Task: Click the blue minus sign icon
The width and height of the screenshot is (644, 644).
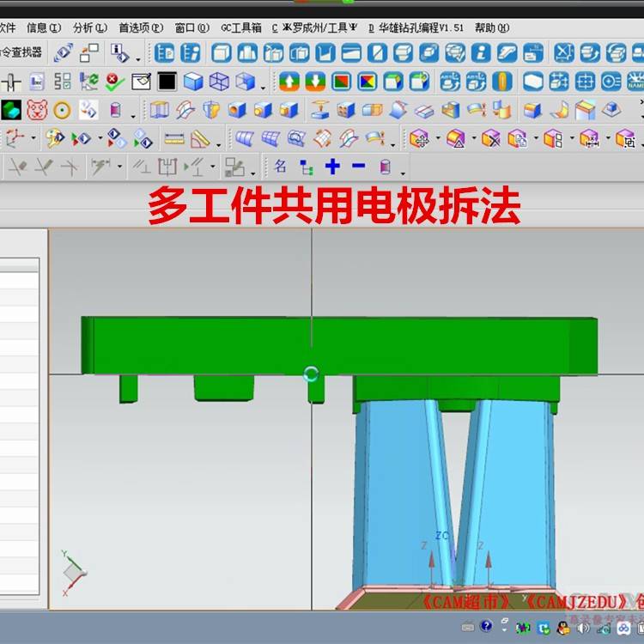Action: click(358, 167)
